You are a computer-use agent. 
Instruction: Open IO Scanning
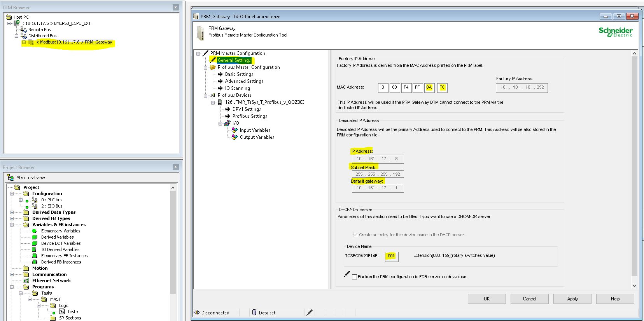237,88
